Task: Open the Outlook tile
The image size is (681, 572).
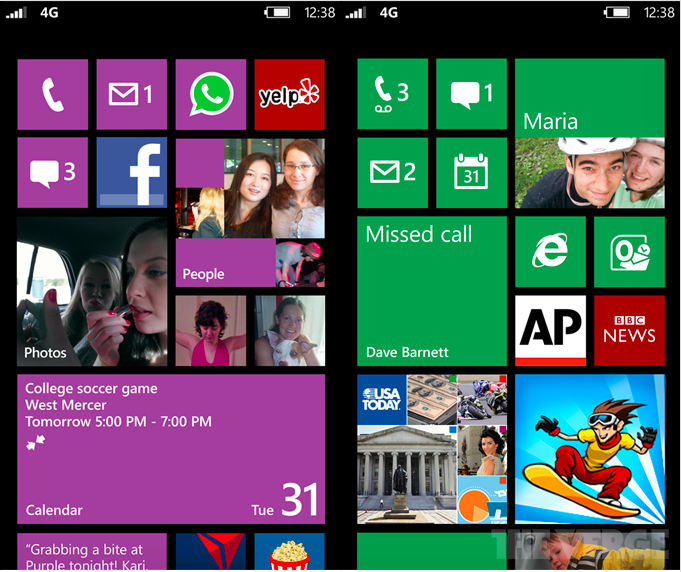Action: pos(629,251)
